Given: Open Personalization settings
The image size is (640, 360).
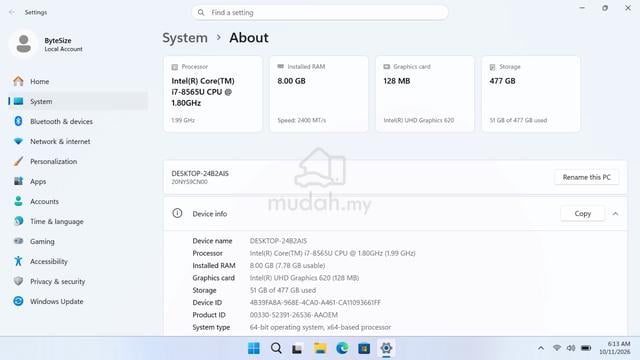Looking at the screenshot, I should (78, 161).
